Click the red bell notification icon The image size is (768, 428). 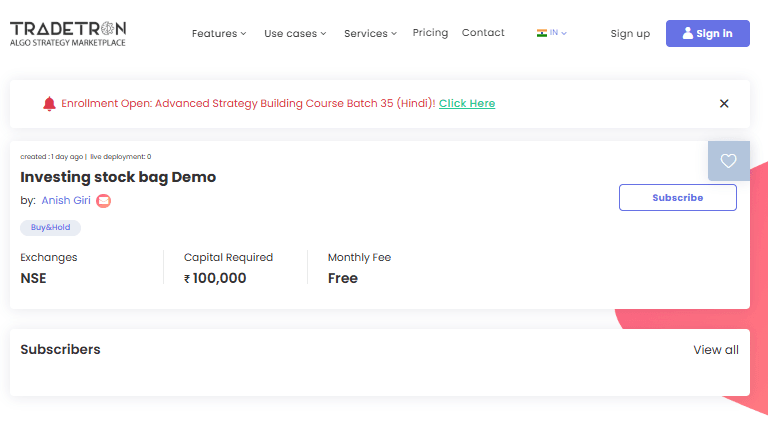[x=49, y=104]
